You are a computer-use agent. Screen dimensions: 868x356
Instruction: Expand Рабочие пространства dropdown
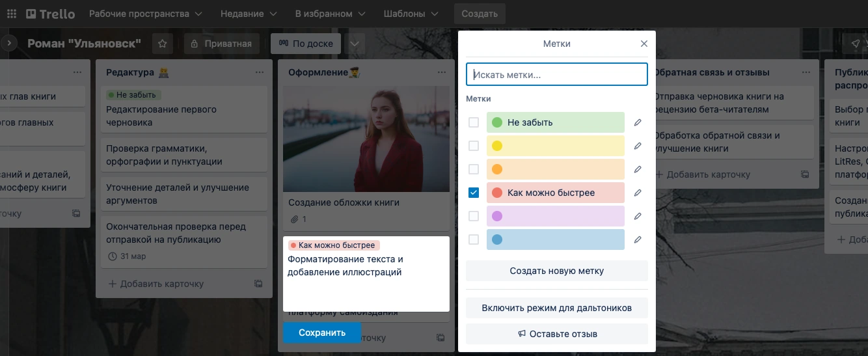[x=145, y=14]
